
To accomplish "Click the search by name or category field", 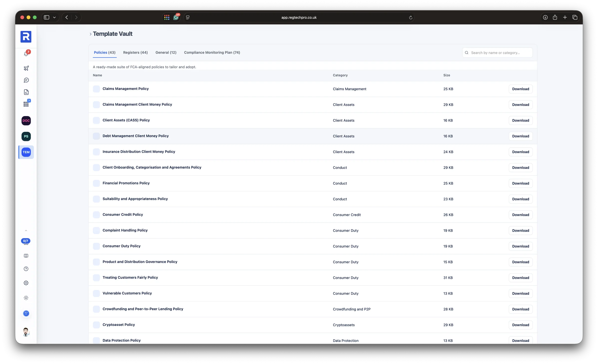I will 497,53.
